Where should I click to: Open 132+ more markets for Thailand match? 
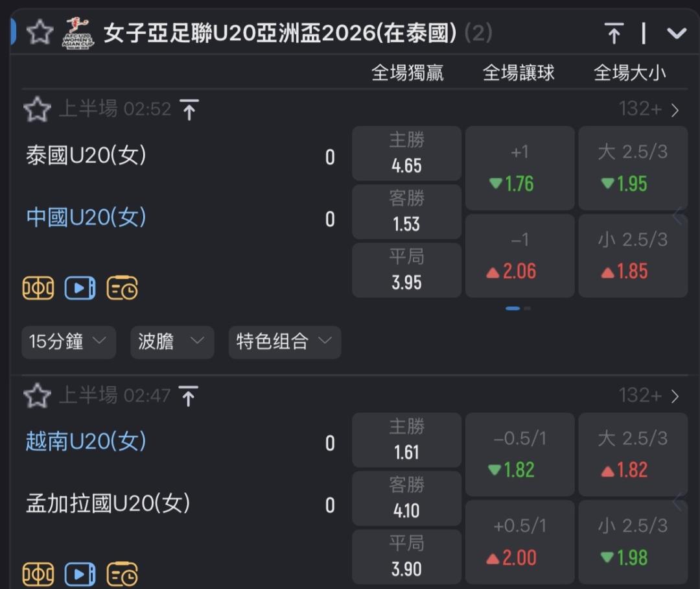[649, 109]
